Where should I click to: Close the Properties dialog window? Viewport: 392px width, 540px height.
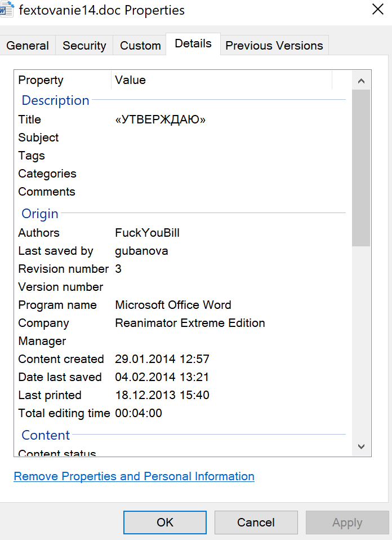[377, 9]
